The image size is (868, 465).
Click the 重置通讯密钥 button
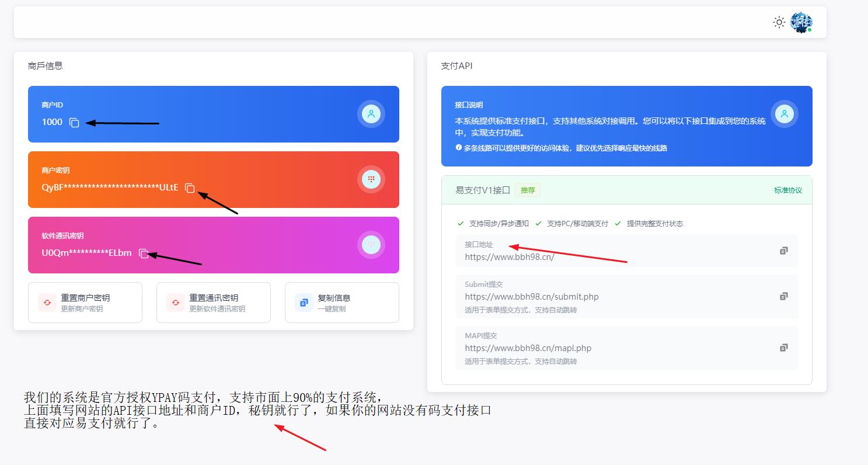214,303
